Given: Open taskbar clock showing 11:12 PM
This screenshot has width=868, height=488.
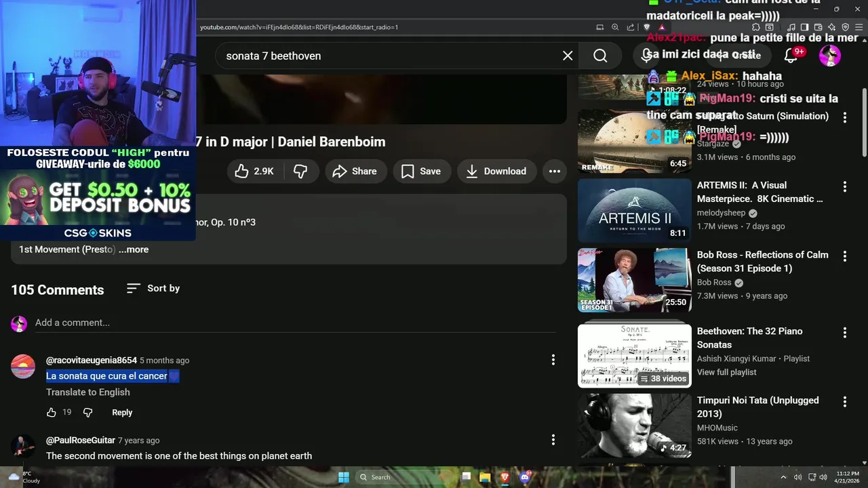Looking at the screenshot, I should point(848,477).
